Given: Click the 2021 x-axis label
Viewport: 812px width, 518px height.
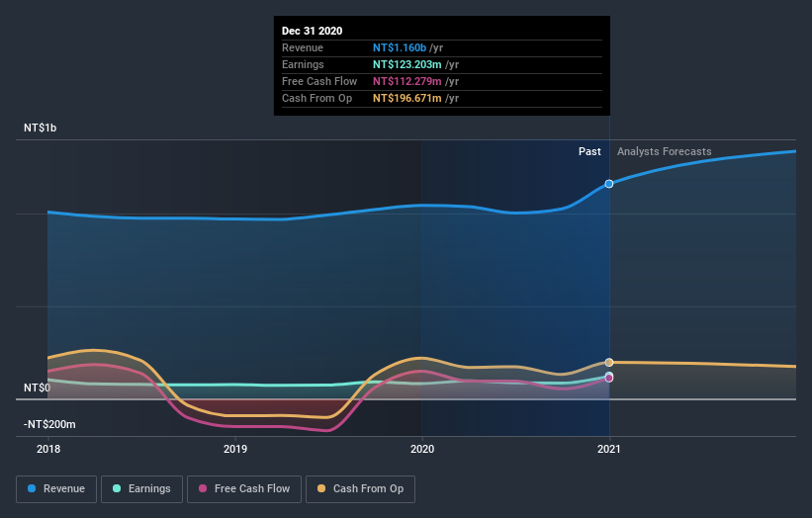Looking at the screenshot, I should 609,449.
